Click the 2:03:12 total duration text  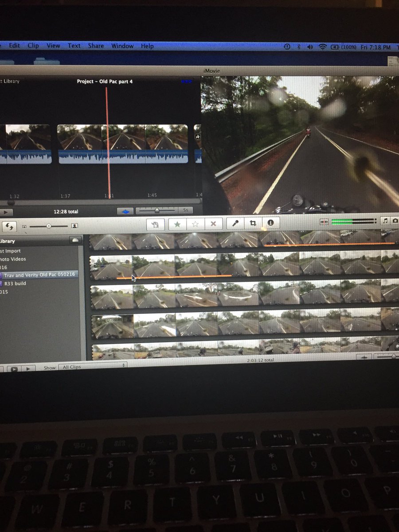tap(260, 360)
